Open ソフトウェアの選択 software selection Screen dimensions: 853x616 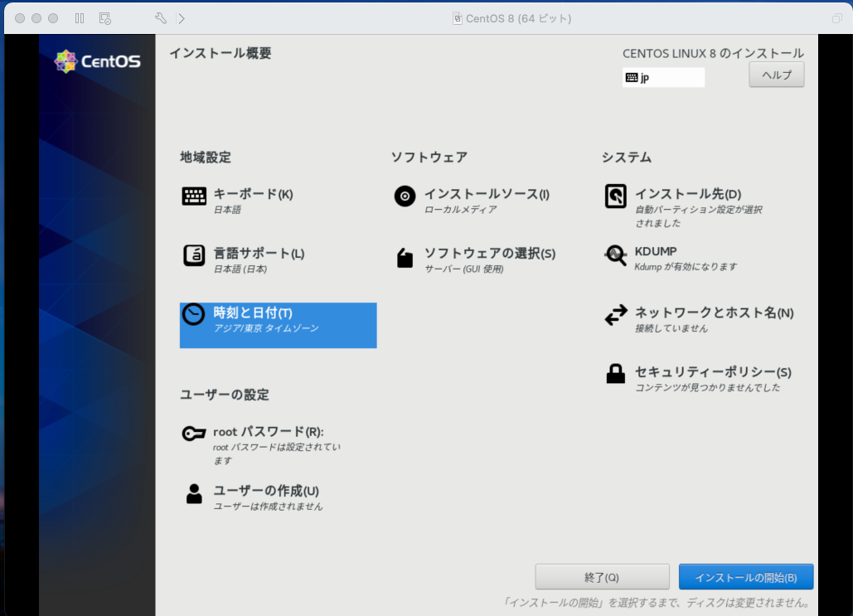pyautogui.click(x=405, y=257)
